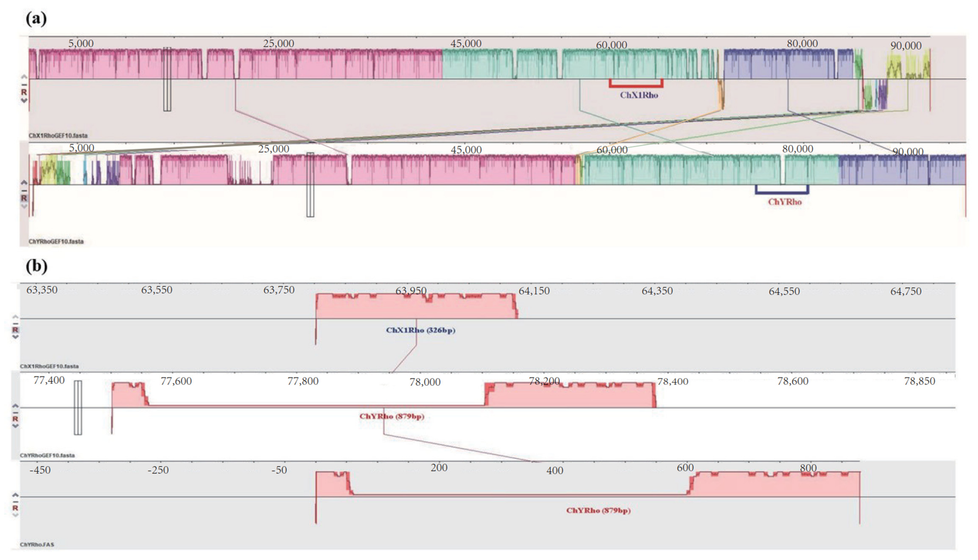Move ChX1RhoGEF10 track down in panel (a)
This screenshot has width=978, height=560.
(24, 101)
